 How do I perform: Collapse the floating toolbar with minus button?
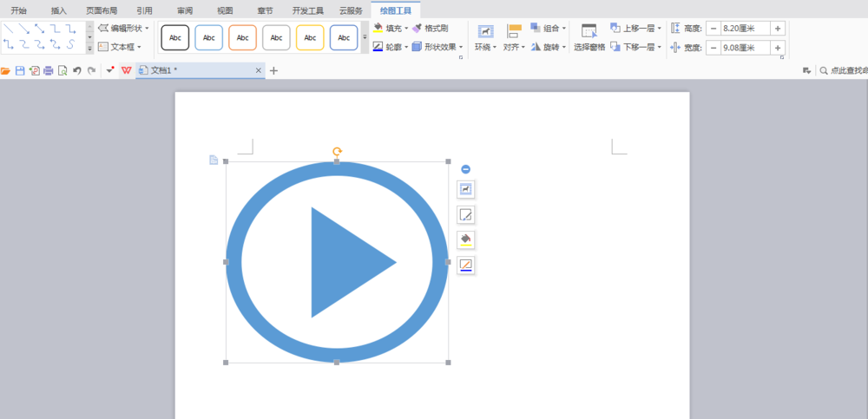point(466,169)
